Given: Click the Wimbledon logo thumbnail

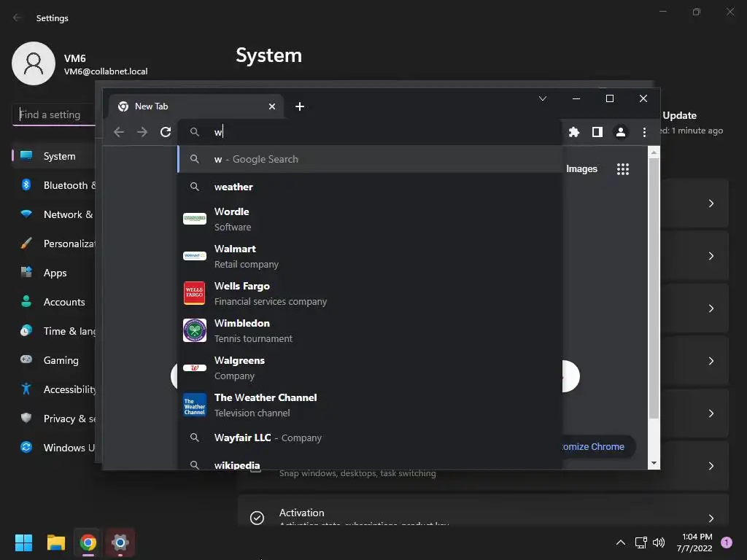Looking at the screenshot, I should click(x=194, y=330).
